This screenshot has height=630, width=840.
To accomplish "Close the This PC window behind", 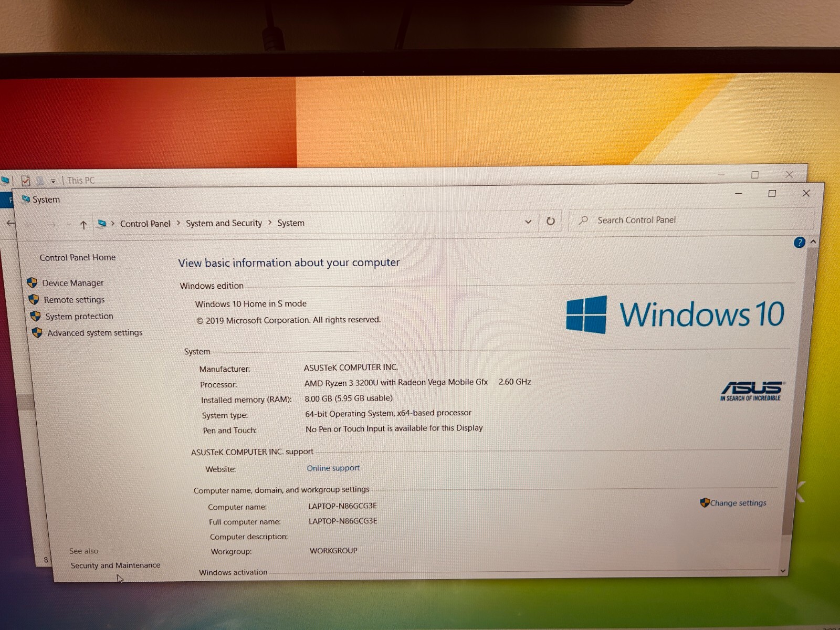I will [x=789, y=174].
